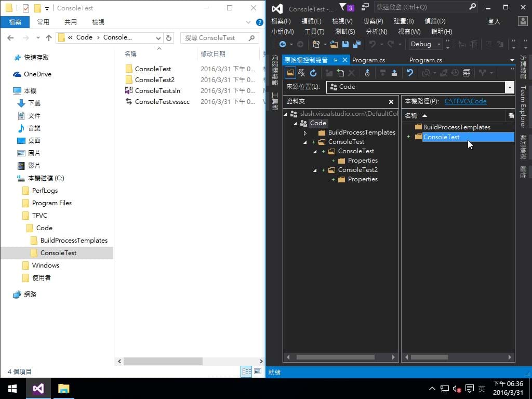Screen dimensions: 532x399
Task: Open the send feedback icon in Visual Studio
Action: click(x=365, y=7)
